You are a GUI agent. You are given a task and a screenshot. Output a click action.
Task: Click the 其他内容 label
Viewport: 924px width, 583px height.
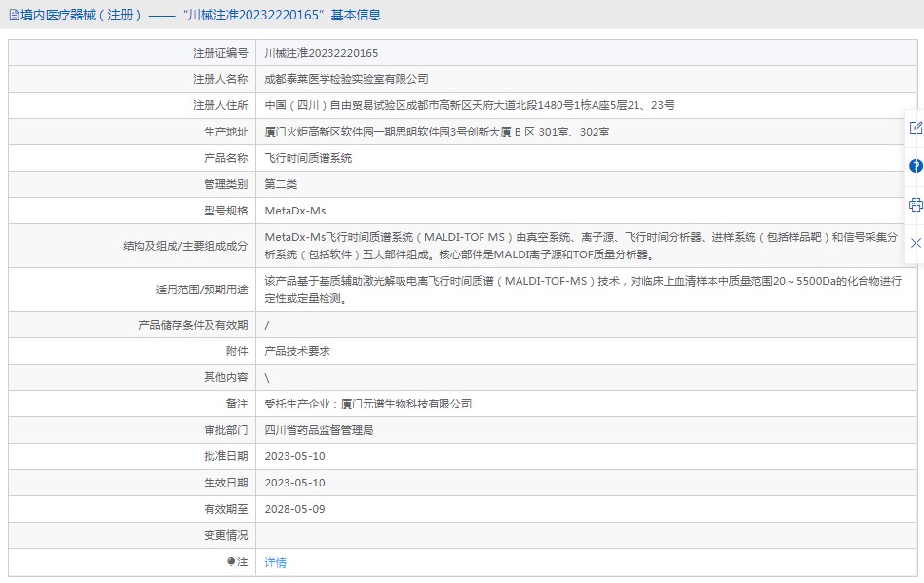(x=226, y=377)
